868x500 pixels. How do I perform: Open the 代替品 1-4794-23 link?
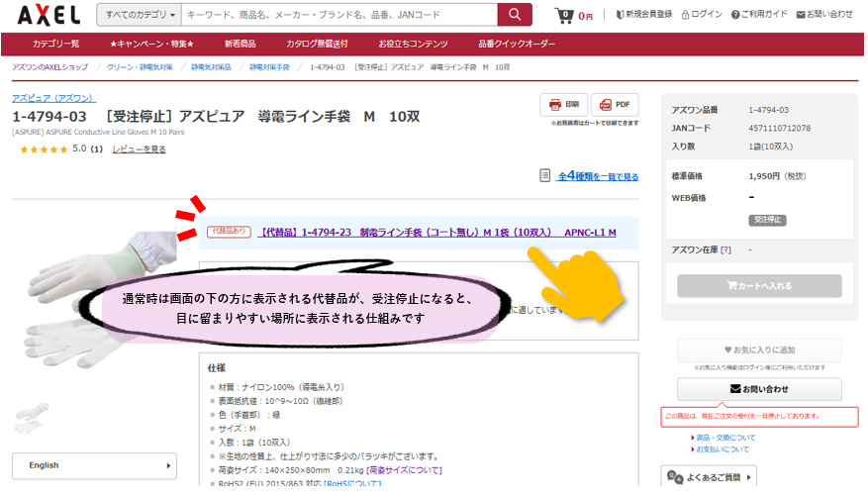point(436,233)
